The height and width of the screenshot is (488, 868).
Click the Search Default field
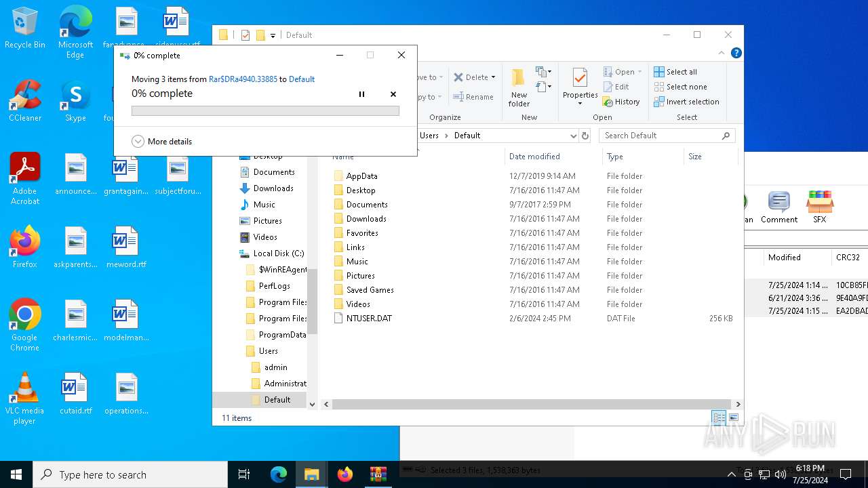click(667, 136)
